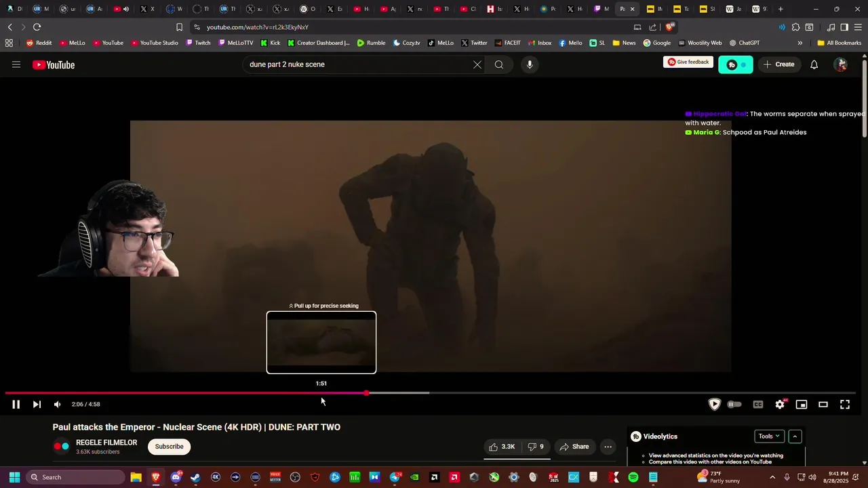Share the video
This screenshot has width=868, height=488.
(x=574, y=447)
